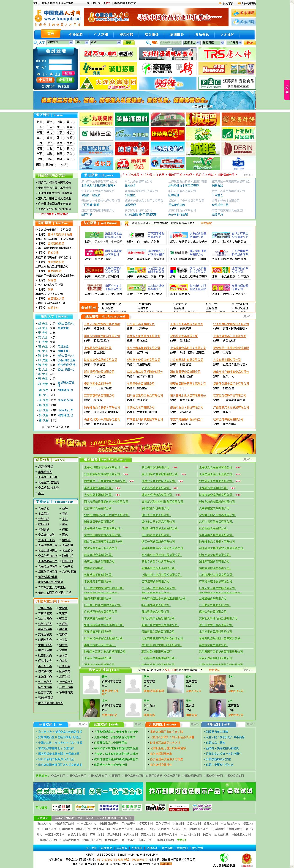
Task: Open the 分享 side tab
Action: pyautogui.click(x=287, y=90)
